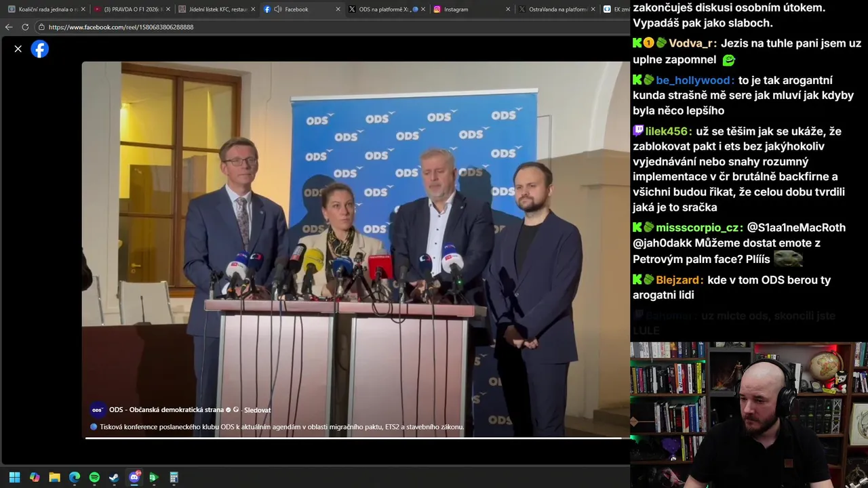The height and width of the screenshot is (488, 868).
Task: Follow the page with Sledovat button
Action: pyautogui.click(x=258, y=410)
